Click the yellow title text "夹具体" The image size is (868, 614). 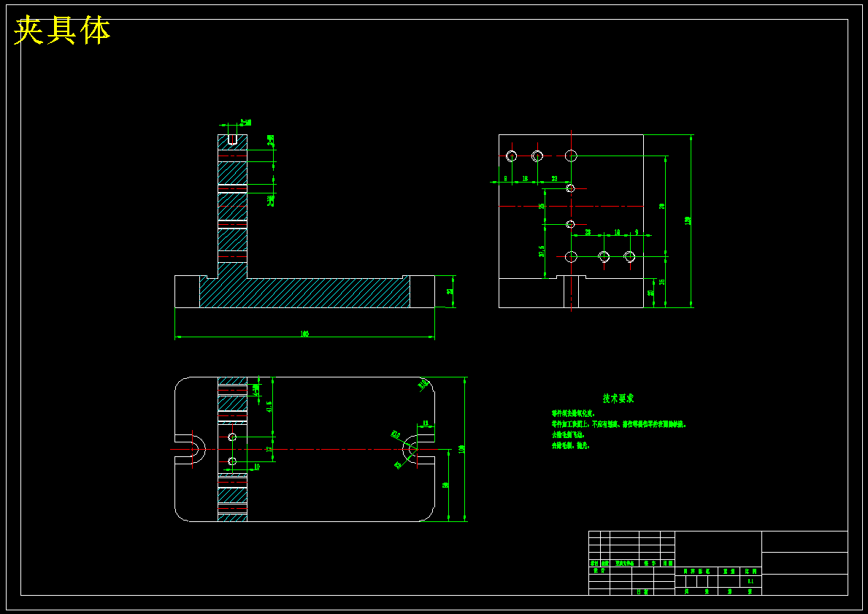pyautogui.click(x=62, y=31)
